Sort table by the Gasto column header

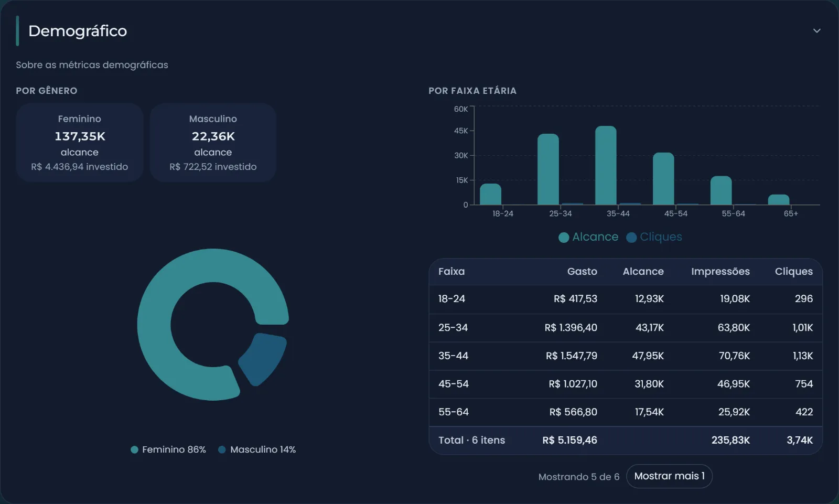[x=582, y=272]
